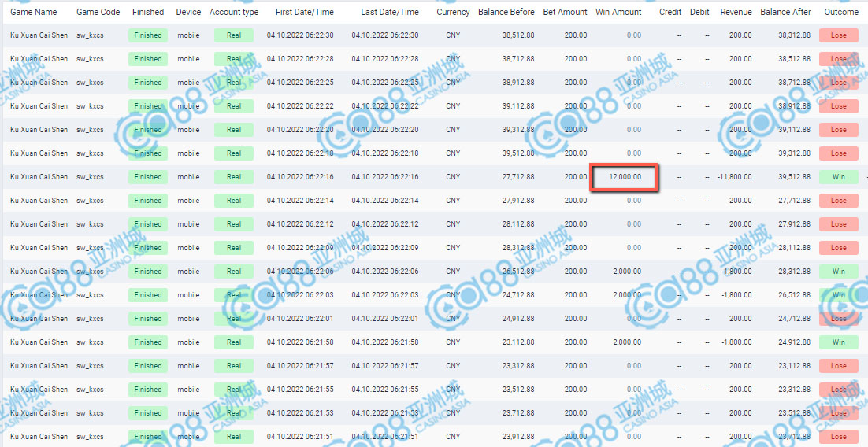Click CNY currency in 06:22:12 row
The width and height of the screenshot is (868, 447).
[x=453, y=224]
